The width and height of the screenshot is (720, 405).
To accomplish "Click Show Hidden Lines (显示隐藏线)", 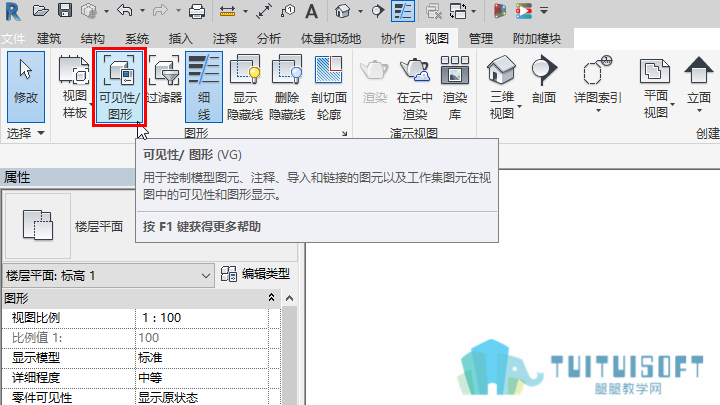I will click(x=245, y=87).
